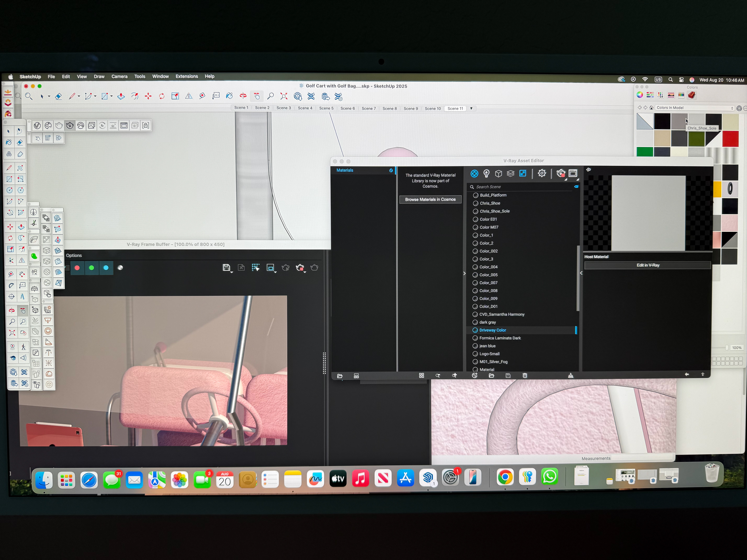
Task: Collapse left library panel arrow in Asset Editor
Action: pos(464,273)
